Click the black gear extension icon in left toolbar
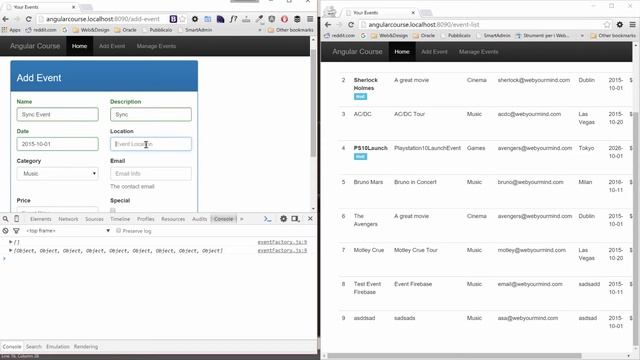This screenshot has height=360, width=640. point(195,19)
